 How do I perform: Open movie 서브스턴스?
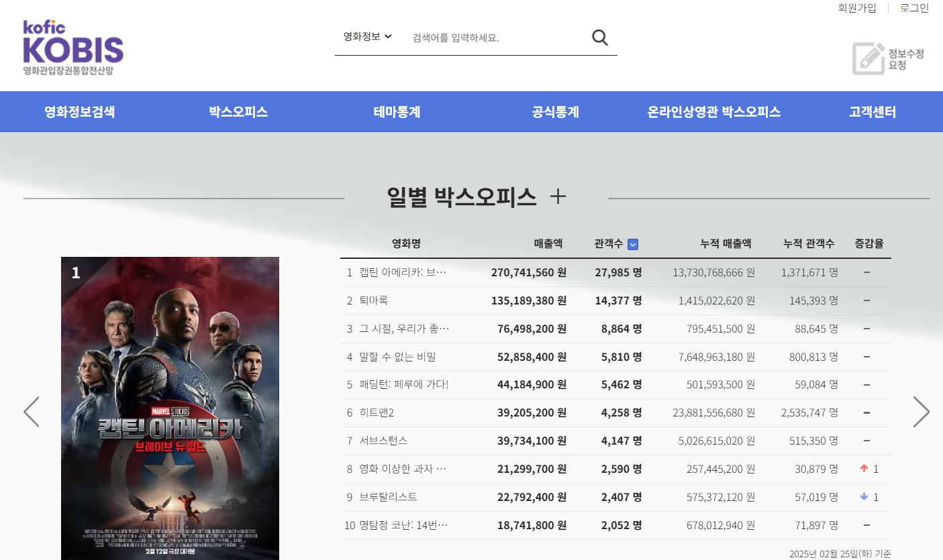click(x=383, y=441)
